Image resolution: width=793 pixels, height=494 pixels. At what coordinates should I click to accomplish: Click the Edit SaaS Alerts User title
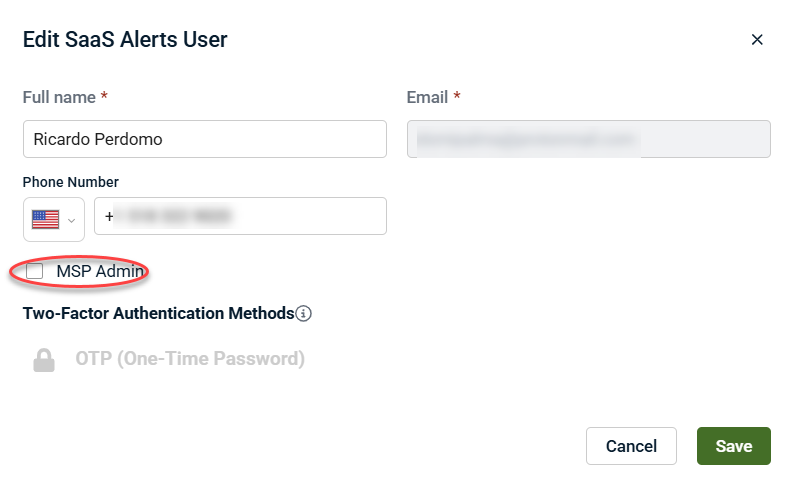pos(125,40)
